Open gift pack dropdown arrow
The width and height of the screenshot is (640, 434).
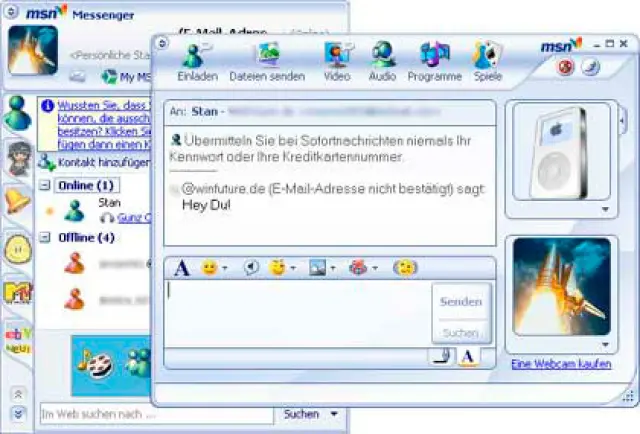(375, 269)
